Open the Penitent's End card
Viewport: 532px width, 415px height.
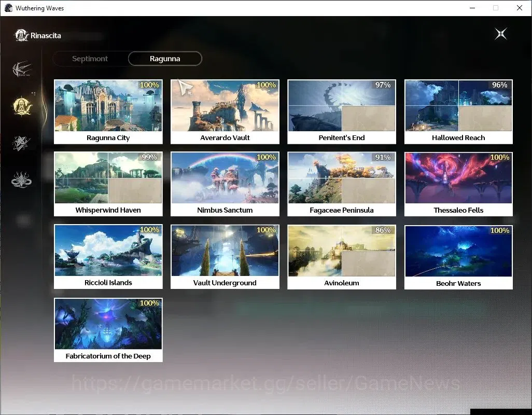[342, 112]
